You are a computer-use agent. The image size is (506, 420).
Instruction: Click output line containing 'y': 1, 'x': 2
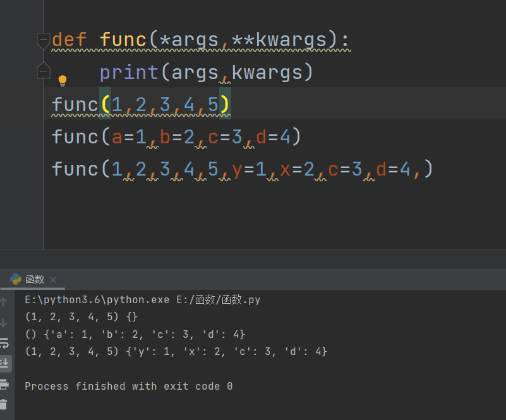click(176, 351)
